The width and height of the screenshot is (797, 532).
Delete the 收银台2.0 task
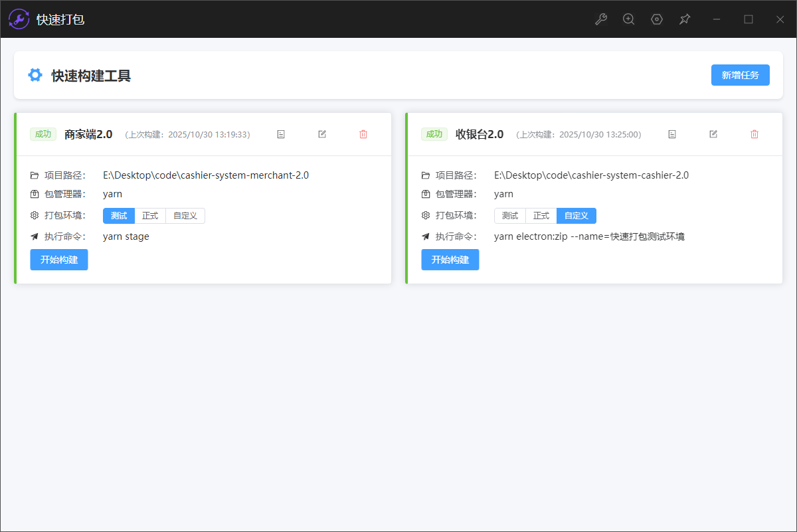pos(754,134)
